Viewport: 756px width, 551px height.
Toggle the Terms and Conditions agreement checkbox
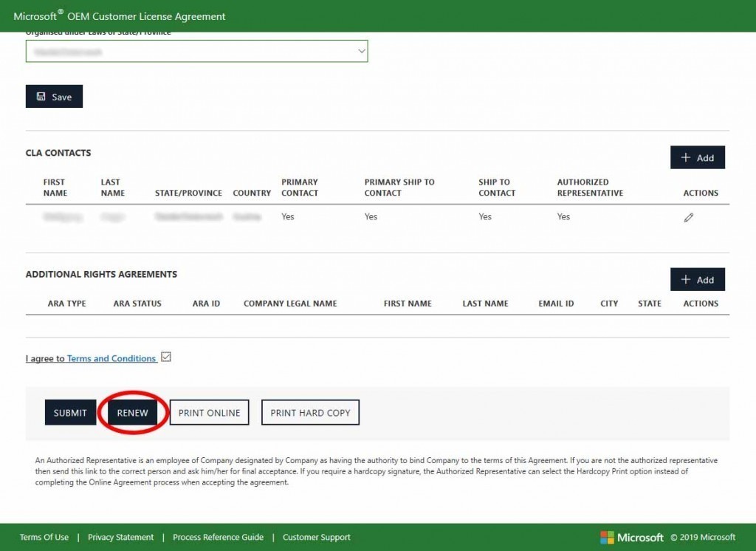pyautogui.click(x=166, y=357)
